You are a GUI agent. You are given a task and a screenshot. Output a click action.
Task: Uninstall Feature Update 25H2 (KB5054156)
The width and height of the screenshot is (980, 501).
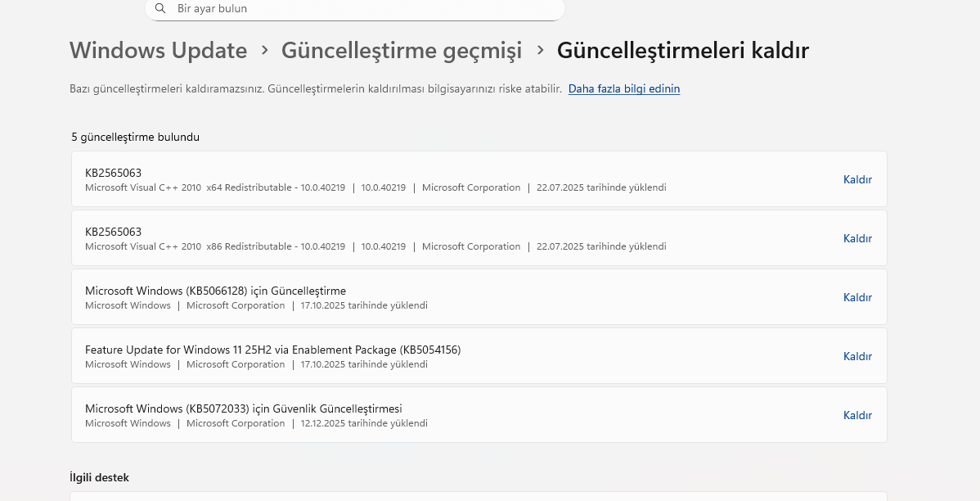tap(856, 356)
